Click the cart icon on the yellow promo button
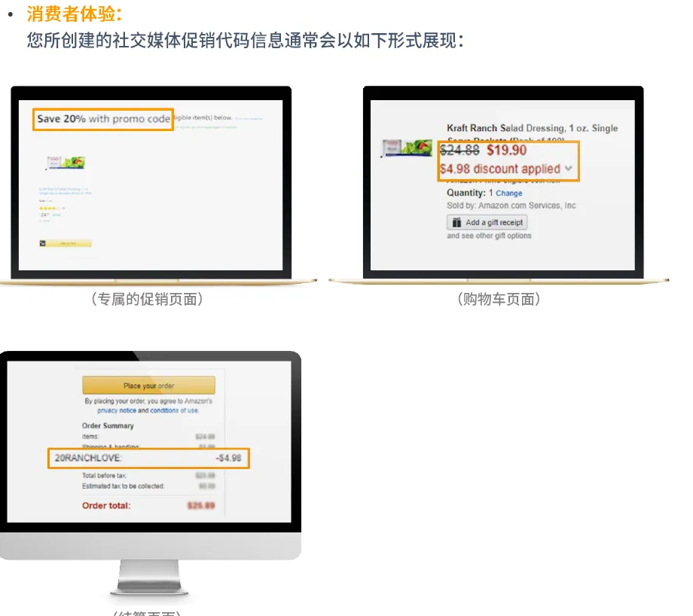The image size is (693, 616). tap(42, 243)
